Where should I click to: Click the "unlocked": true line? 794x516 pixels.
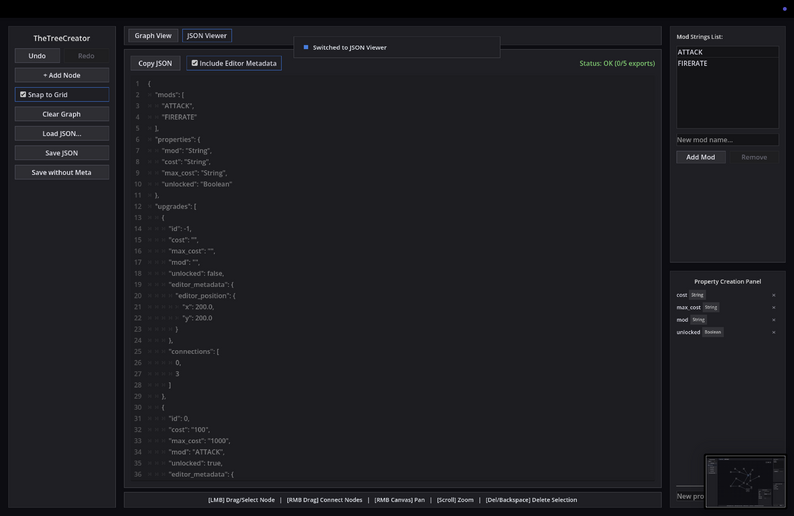(x=195, y=463)
